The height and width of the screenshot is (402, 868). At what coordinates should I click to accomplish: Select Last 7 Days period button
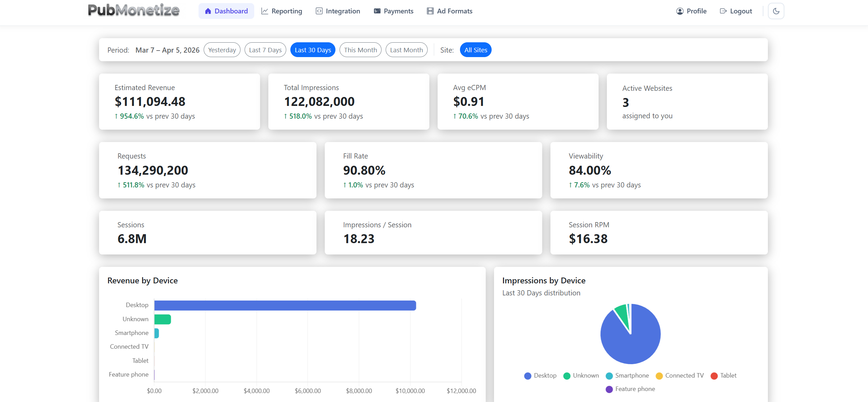click(265, 50)
